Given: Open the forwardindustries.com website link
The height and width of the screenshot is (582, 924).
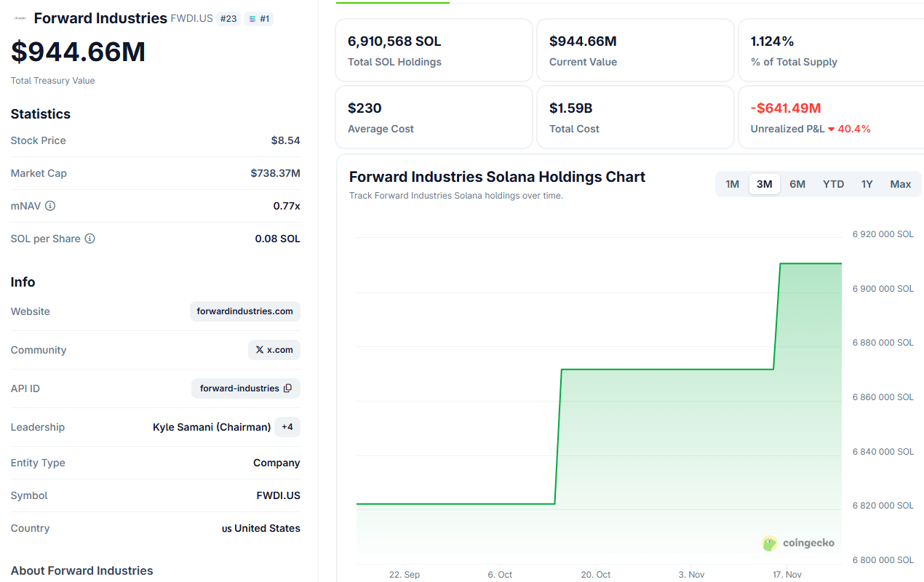Looking at the screenshot, I should click(x=244, y=311).
